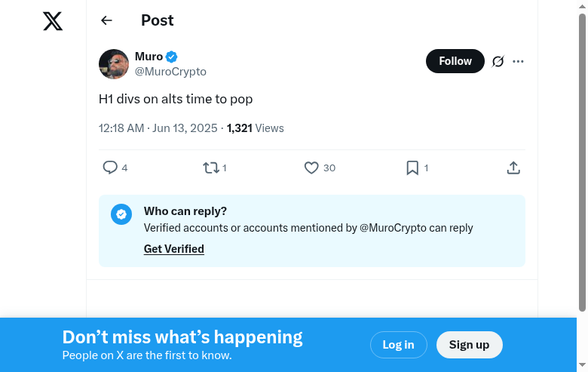
Task: Repost this post
Action: point(211,168)
